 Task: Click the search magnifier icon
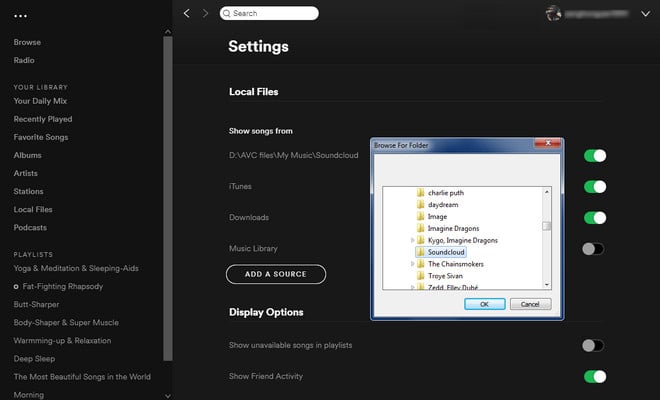click(x=226, y=13)
